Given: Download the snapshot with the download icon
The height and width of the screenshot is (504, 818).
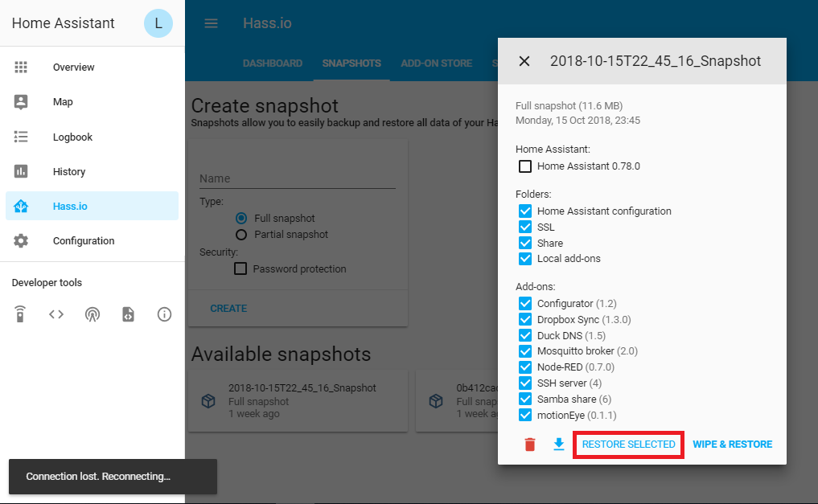Looking at the screenshot, I should coord(559,444).
